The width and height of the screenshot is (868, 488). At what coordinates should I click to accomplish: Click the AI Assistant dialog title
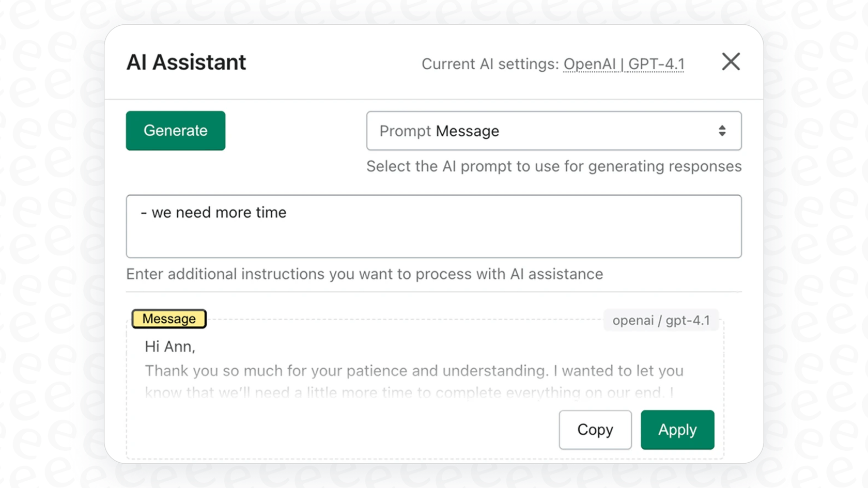point(186,62)
